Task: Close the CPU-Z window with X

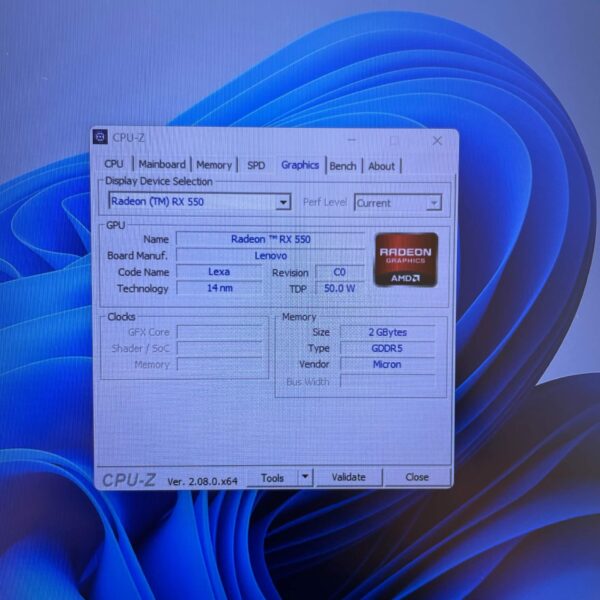Action: [x=437, y=141]
